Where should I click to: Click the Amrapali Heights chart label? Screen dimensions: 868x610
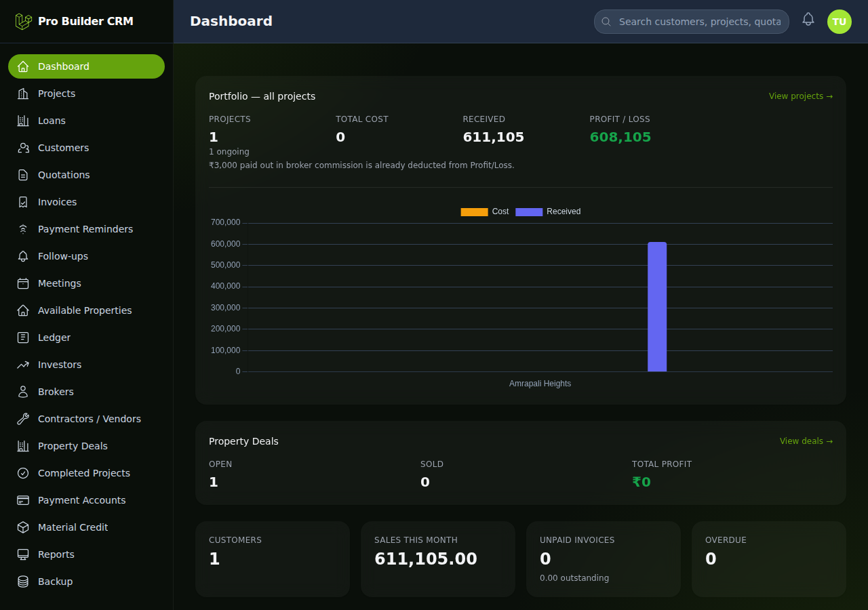tap(540, 384)
